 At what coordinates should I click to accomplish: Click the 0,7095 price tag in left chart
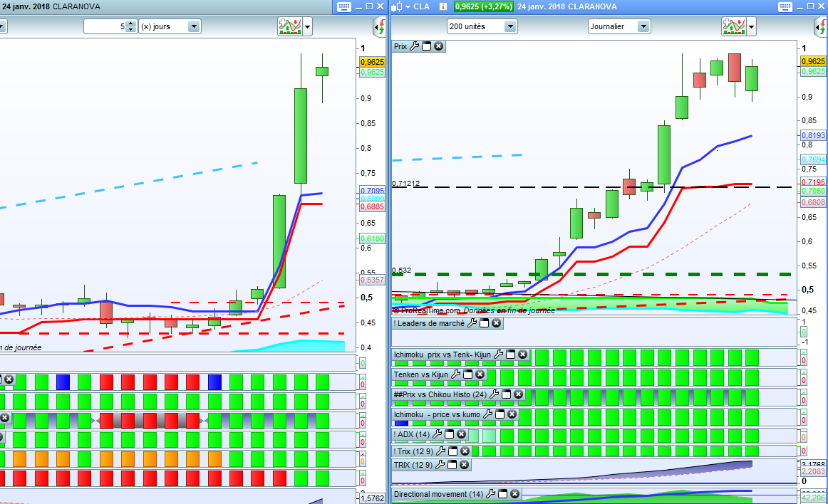(x=372, y=191)
